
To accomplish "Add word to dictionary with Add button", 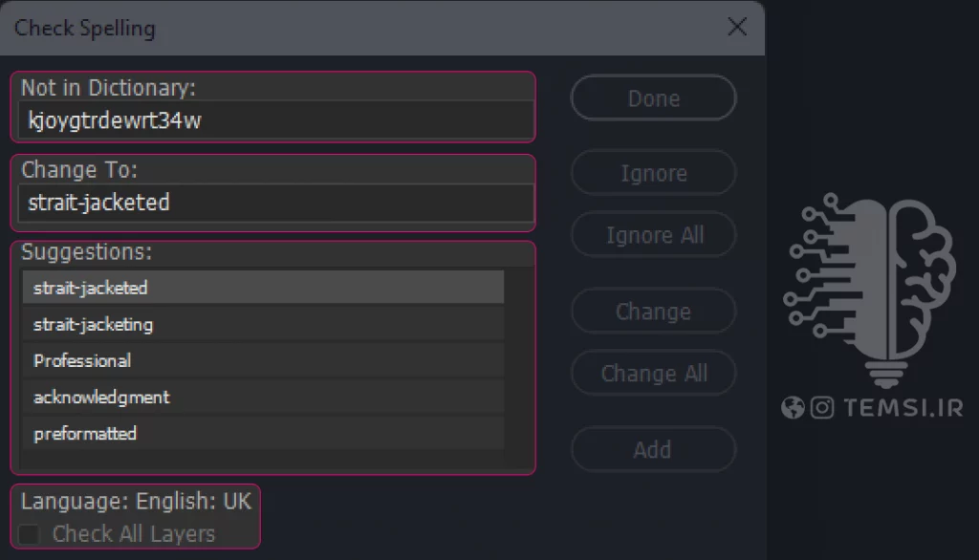I will (653, 449).
